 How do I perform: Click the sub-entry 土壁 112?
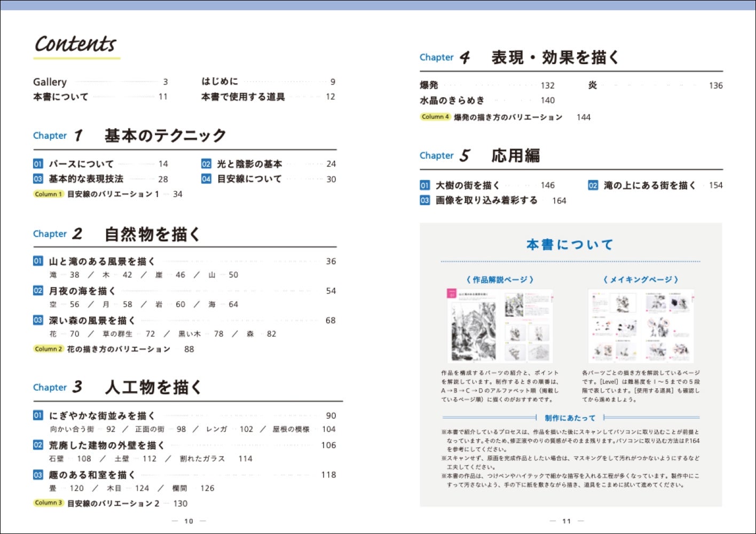pyautogui.click(x=136, y=459)
